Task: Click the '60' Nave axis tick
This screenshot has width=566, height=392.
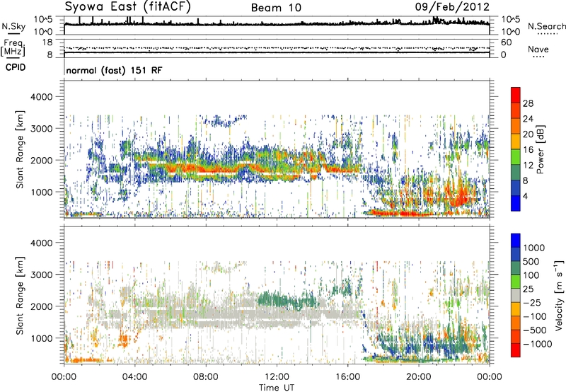Action: pos(507,42)
